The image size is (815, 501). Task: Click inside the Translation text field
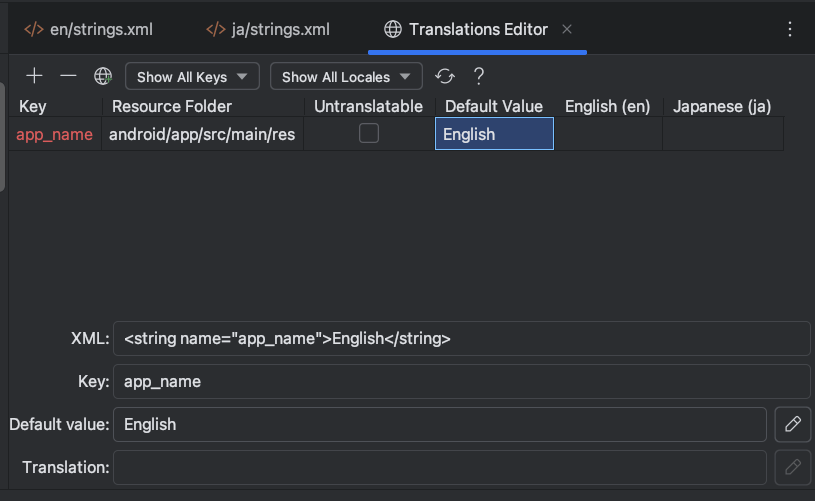440,467
